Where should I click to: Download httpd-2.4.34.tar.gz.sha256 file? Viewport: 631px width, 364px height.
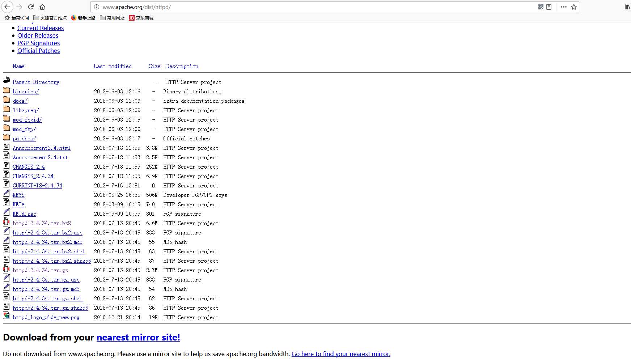click(x=51, y=308)
